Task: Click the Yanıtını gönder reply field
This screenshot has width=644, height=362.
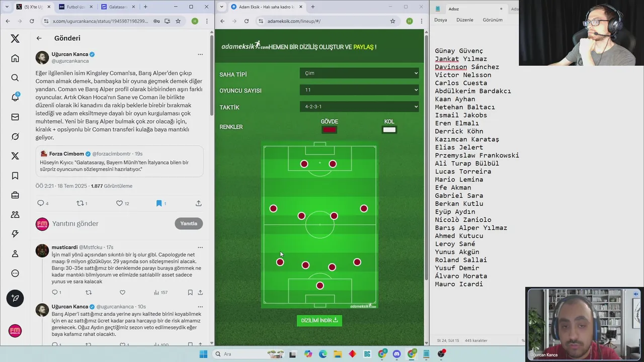Action: (111, 224)
